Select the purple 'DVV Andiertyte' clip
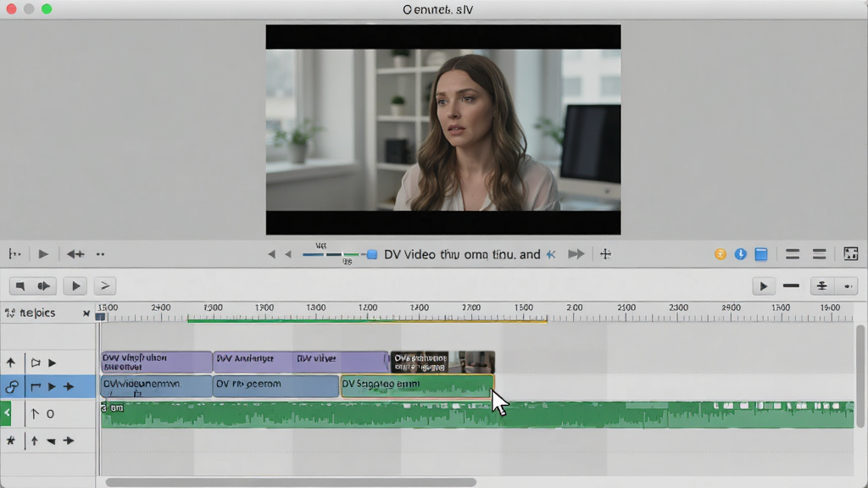 click(x=301, y=362)
